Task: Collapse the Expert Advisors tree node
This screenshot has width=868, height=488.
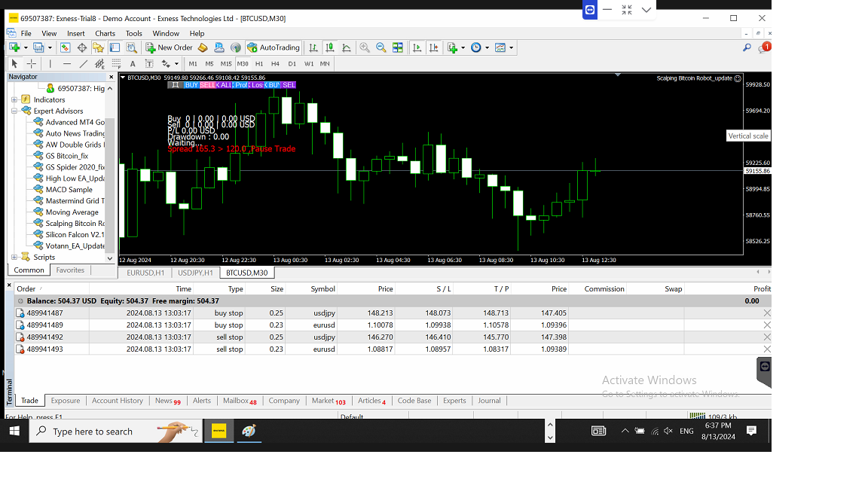Action: tap(14, 111)
